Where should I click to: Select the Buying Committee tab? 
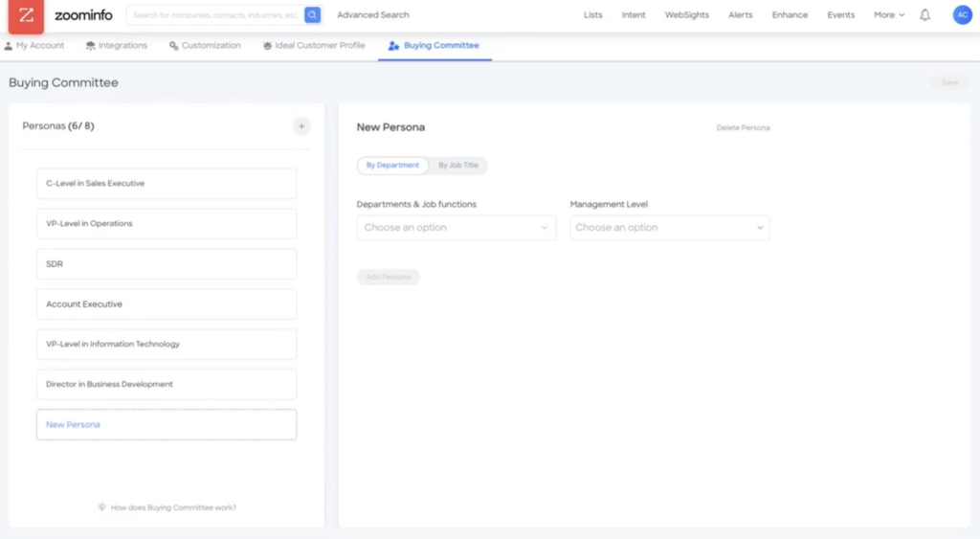pyautogui.click(x=434, y=46)
